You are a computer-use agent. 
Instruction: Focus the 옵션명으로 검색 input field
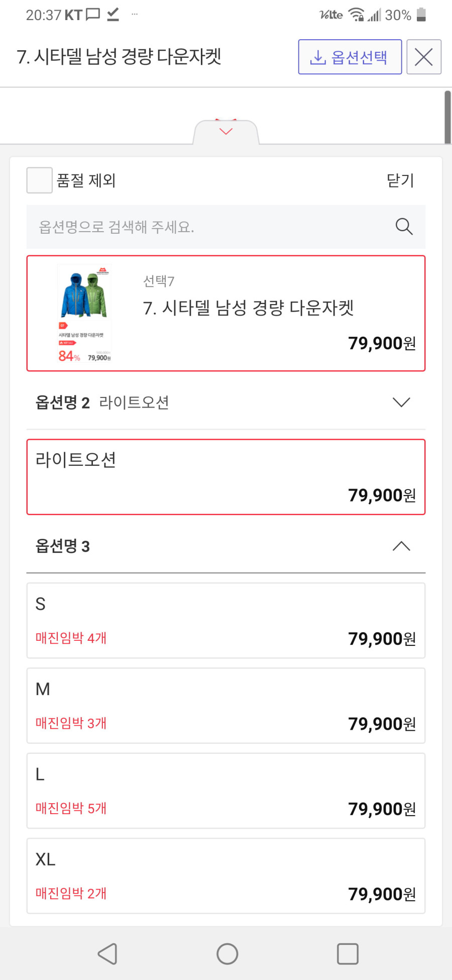[226, 227]
